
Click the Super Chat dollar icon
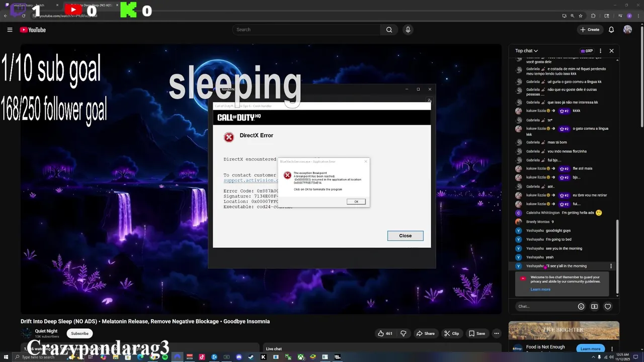594,306
